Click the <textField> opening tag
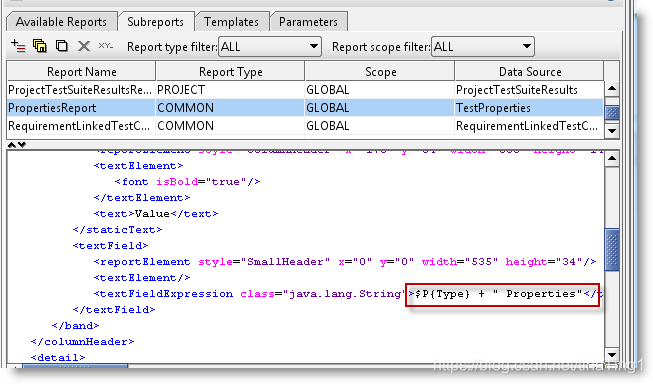This screenshot has width=653, height=384. tap(110, 246)
